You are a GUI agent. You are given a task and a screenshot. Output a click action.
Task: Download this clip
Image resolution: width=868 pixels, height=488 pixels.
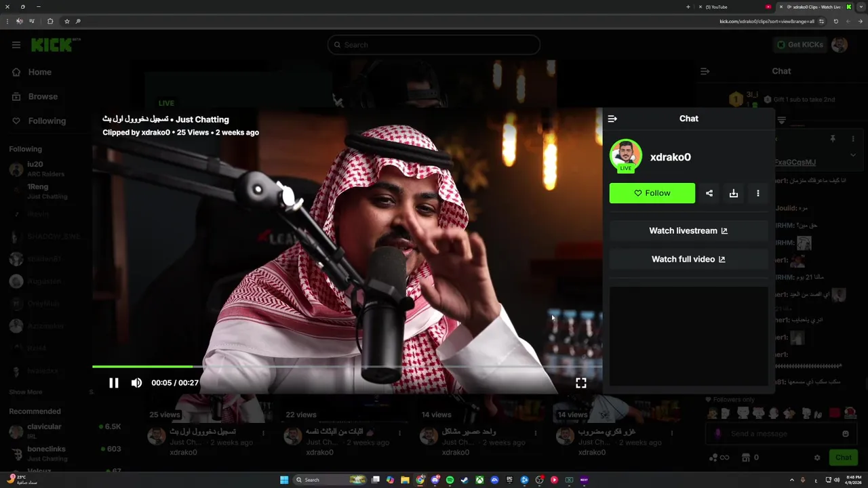(734, 193)
